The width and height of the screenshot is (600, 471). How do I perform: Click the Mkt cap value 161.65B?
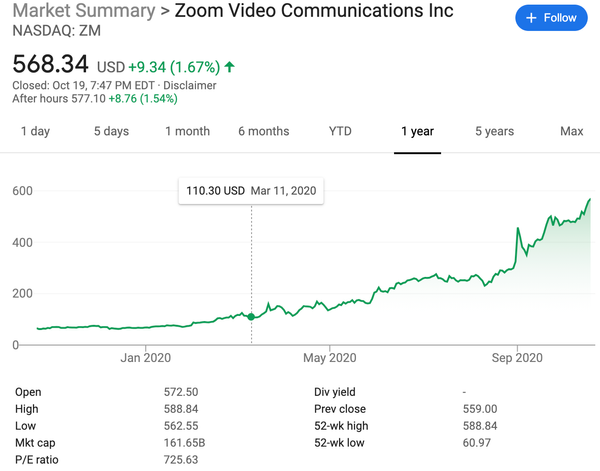click(x=184, y=443)
